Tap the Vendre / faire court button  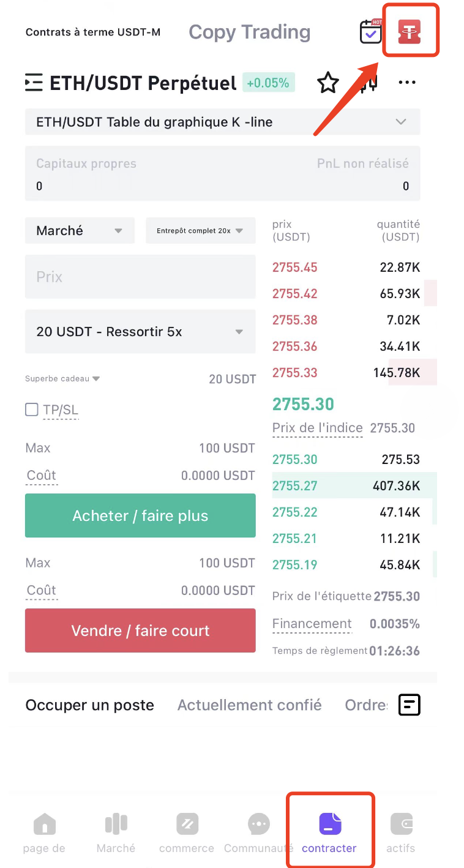(x=140, y=630)
